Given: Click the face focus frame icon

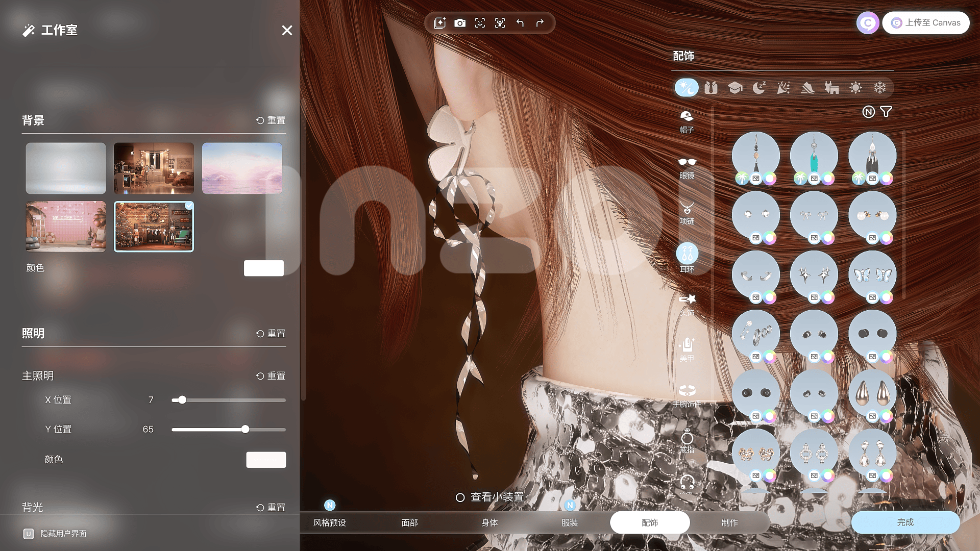Looking at the screenshot, I should pyautogui.click(x=480, y=23).
